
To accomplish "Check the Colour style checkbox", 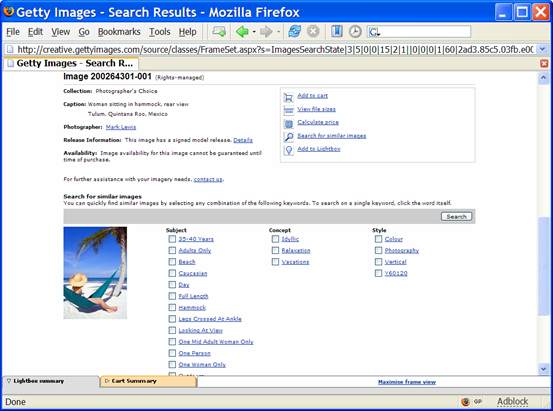I will pos(378,239).
